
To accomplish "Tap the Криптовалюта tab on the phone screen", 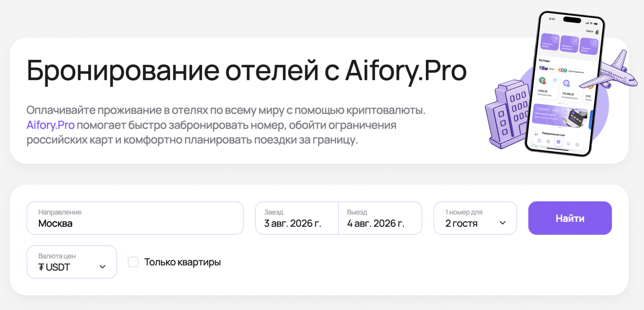I will tap(572, 71).
